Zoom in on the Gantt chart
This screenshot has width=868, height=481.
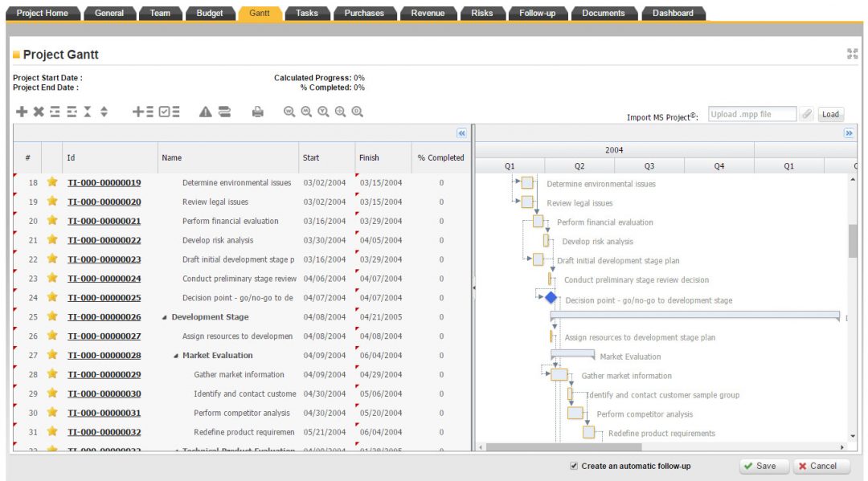(x=340, y=111)
